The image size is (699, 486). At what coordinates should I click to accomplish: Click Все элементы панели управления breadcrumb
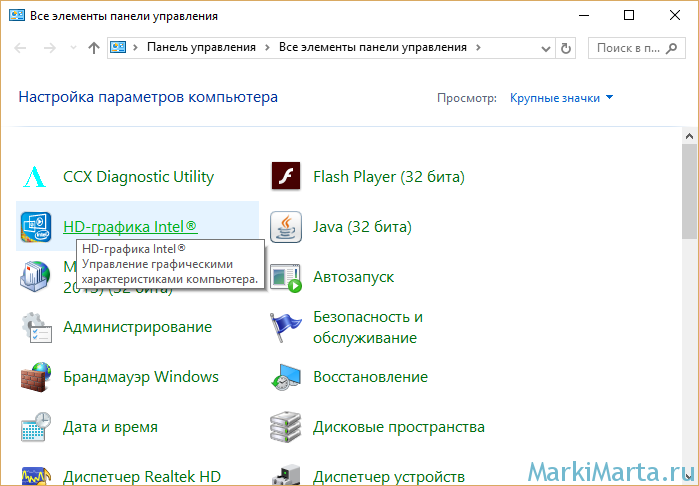point(373,47)
